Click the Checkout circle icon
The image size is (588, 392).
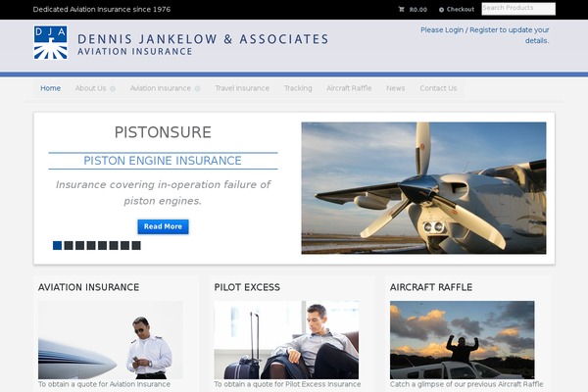441,10
